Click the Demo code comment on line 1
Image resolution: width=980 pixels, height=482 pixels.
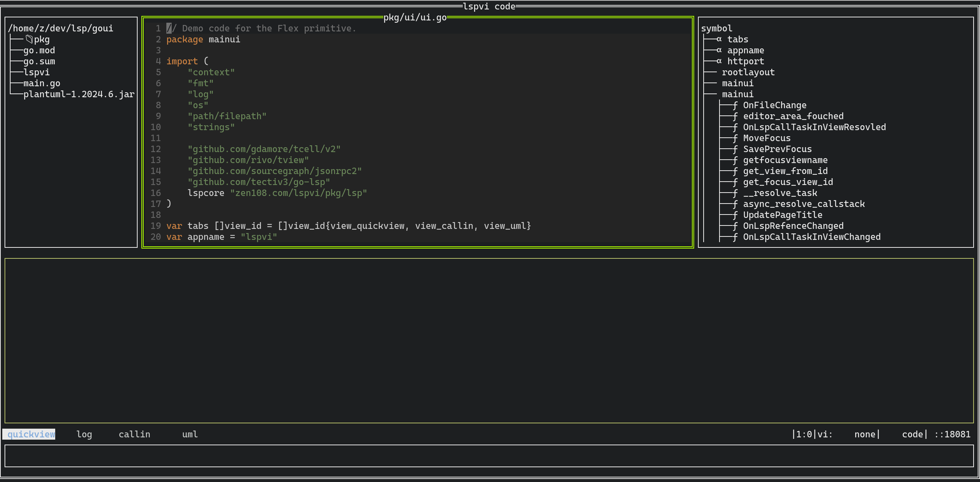tap(261, 28)
